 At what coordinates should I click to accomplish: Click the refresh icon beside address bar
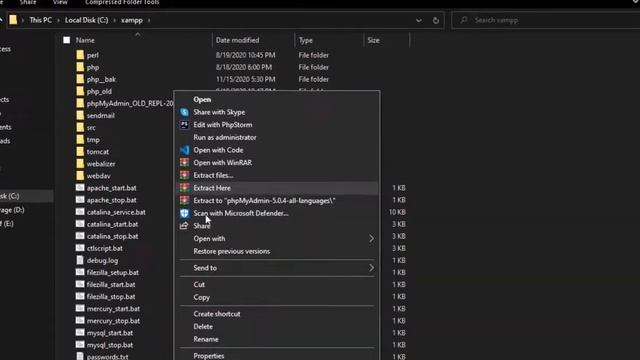[436, 20]
